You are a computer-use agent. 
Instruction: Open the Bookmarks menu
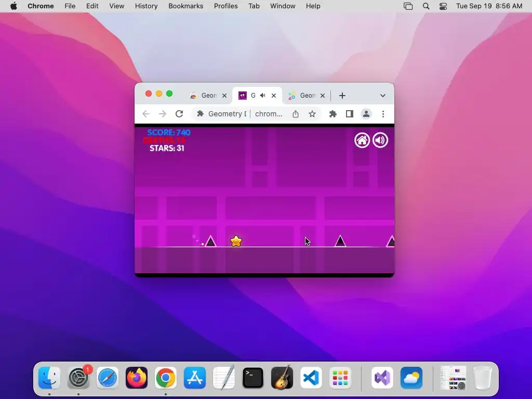click(185, 6)
